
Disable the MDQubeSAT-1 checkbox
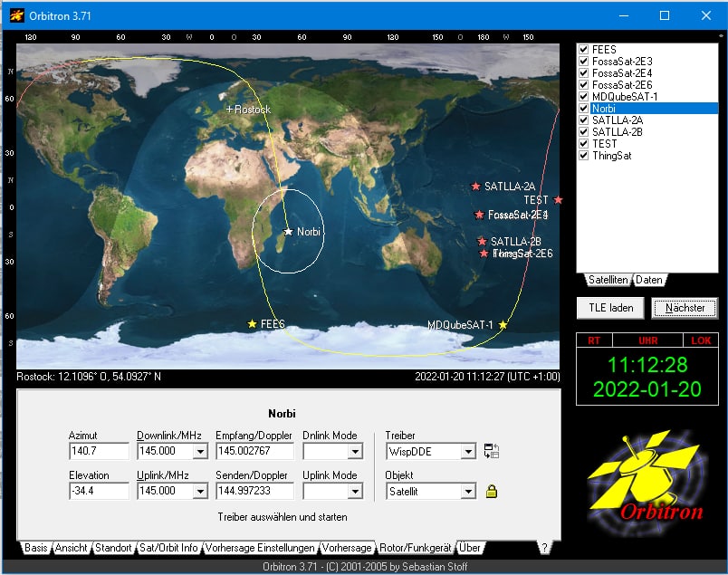pos(584,97)
